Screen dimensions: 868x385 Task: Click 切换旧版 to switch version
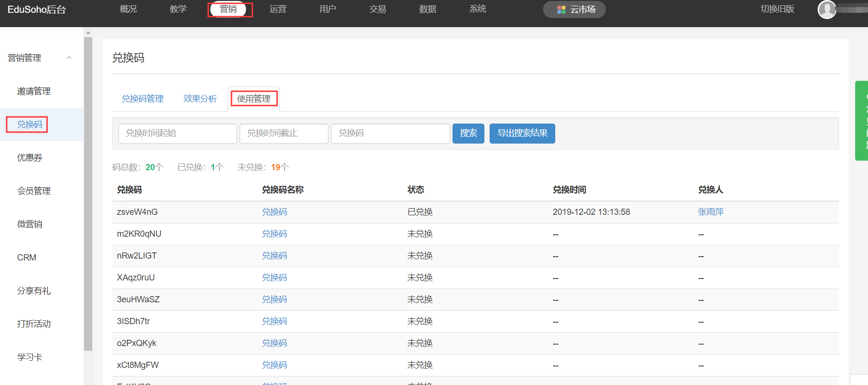click(x=777, y=9)
